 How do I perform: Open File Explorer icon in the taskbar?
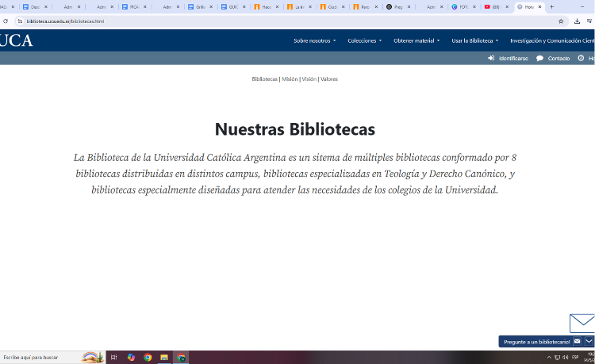pyautogui.click(x=164, y=357)
